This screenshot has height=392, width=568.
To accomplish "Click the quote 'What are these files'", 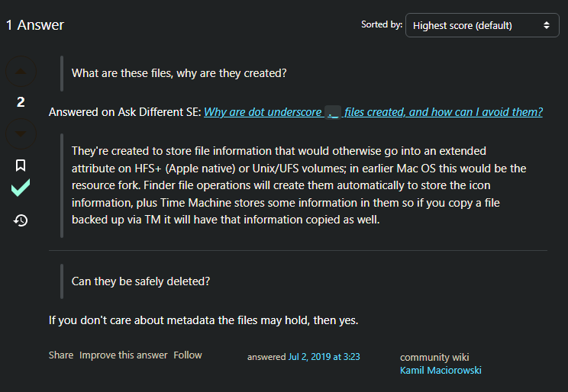I will [179, 73].
